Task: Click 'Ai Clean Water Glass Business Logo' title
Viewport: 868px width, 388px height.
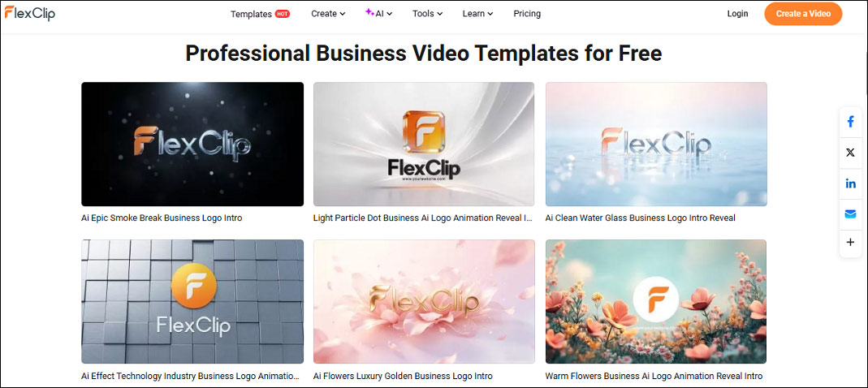Action: [x=641, y=218]
